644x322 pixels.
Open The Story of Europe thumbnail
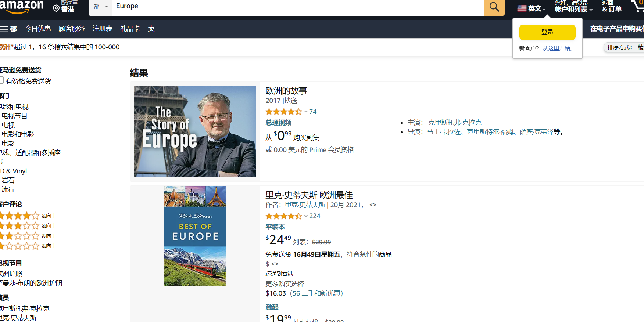pos(195,131)
